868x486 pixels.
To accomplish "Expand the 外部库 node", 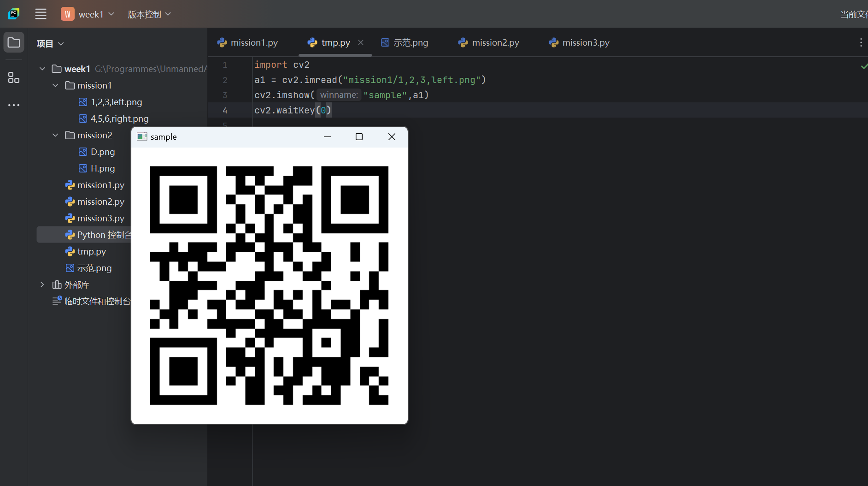I will (42, 284).
